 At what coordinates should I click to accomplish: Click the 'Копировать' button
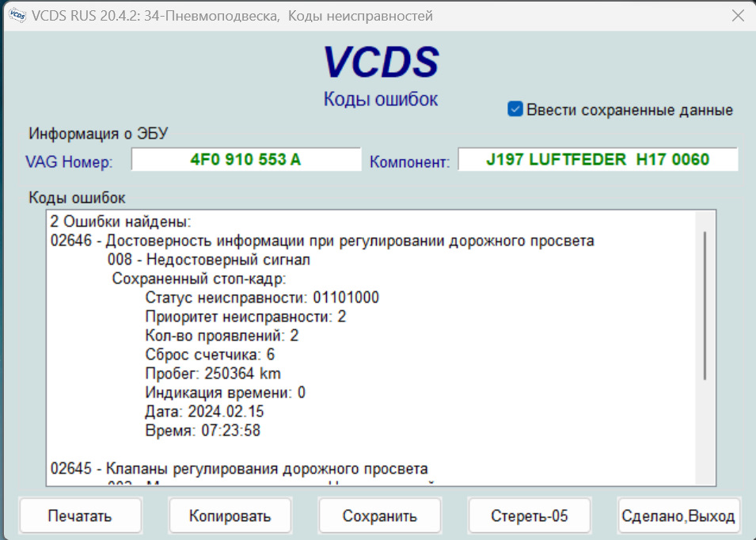pos(230,516)
